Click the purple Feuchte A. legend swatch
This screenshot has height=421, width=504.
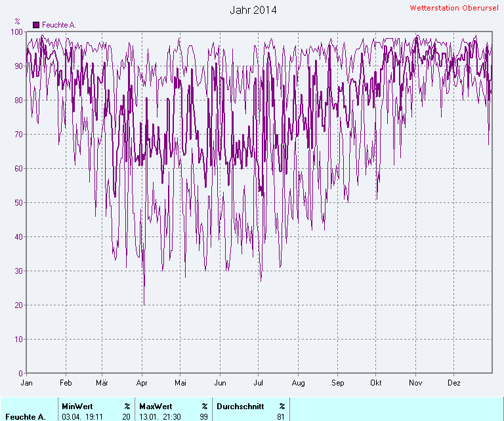pyautogui.click(x=36, y=25)
